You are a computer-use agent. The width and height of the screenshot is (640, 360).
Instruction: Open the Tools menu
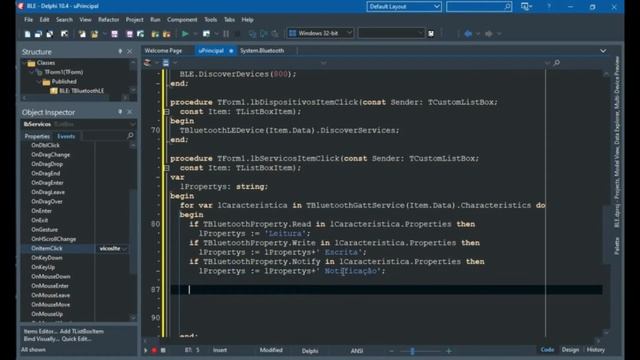[x=211, y=20]
